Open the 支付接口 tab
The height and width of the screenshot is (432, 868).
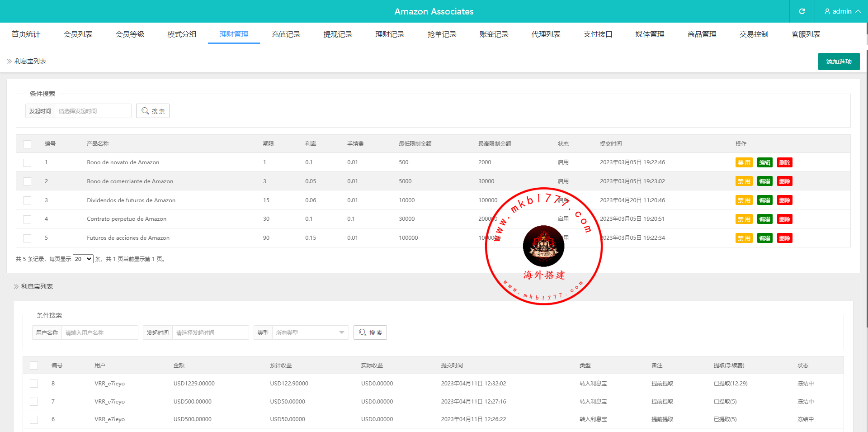coord(598,34)
